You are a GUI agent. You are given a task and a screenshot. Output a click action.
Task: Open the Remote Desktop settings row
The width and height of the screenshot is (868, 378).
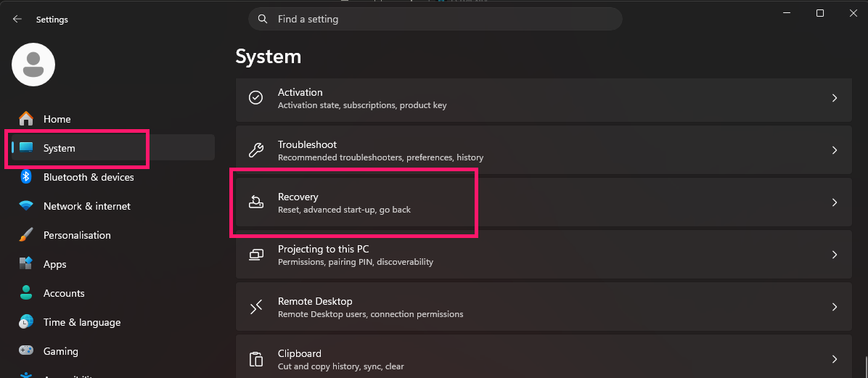544,307
